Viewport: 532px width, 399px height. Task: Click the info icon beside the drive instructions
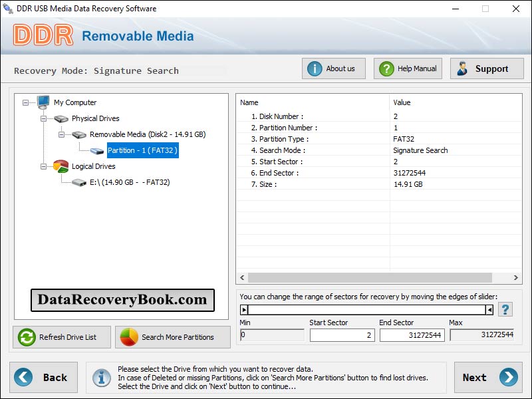[x=101, y=378]
